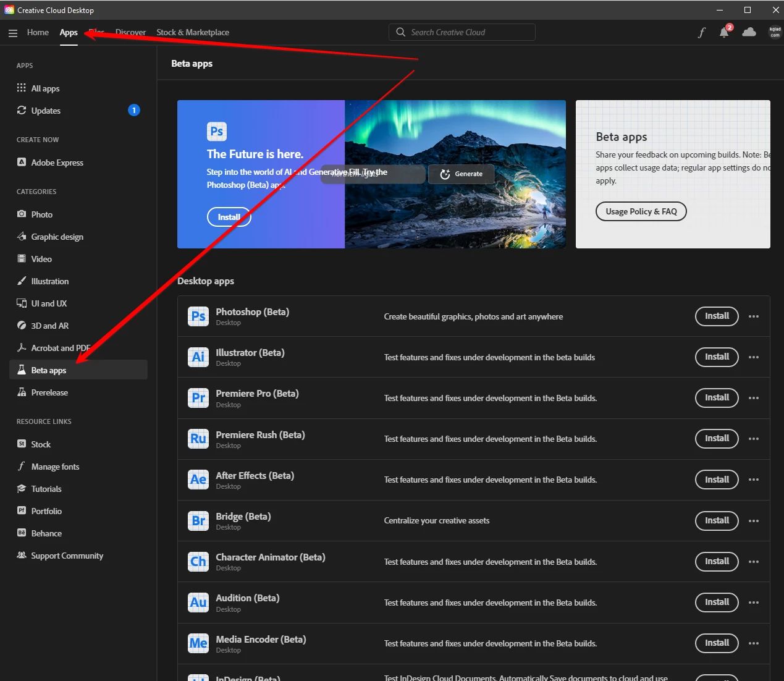Image resolution: width=784 pixels, height=681 pixels.
Task: Install Photoshop (Beta) from the list
Action: tap(717, 316)
